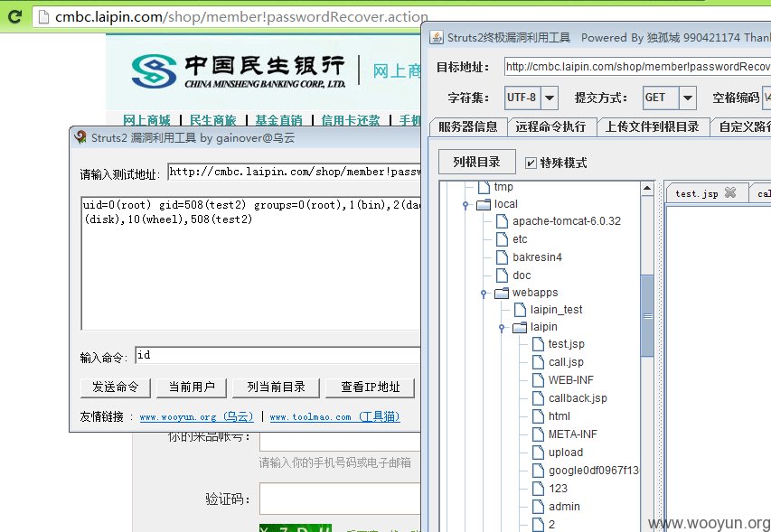This screenshot has width=771, height=532.
Task: Click the tree scrollbar up arrow
Action: click(x=647, y=188)
